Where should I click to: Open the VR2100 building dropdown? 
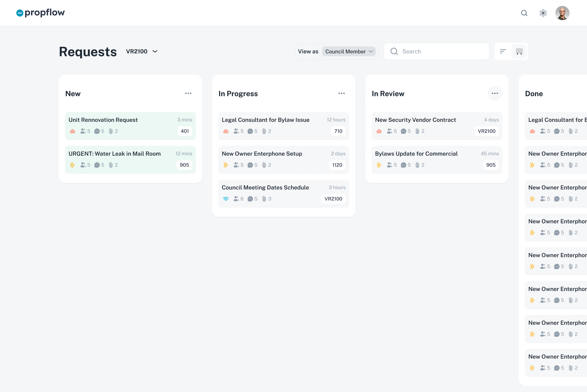point(142,52)
